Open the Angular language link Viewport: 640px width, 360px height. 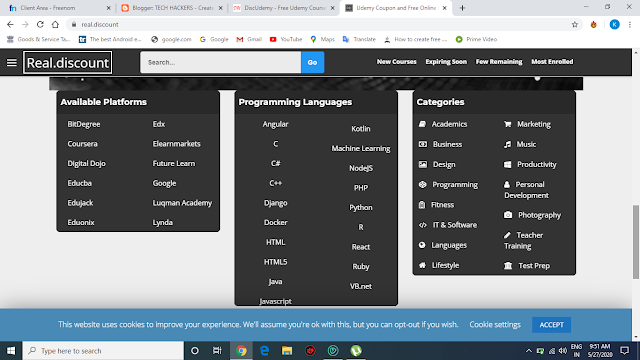tap(276, 124)
